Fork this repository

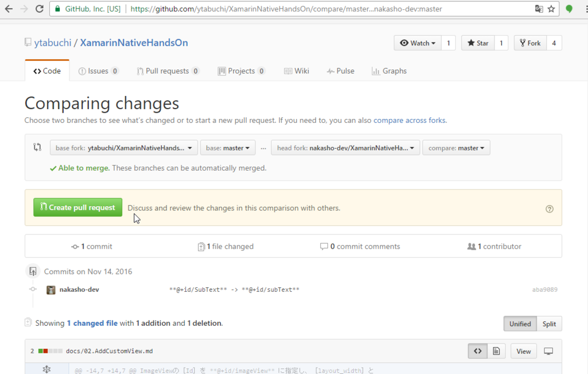pyautogui.click(x=530, y=43)
